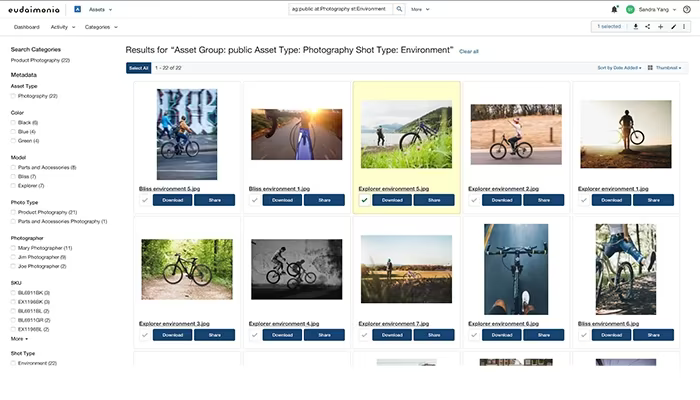The image size is (700, 400).
Task: Open the Explorer environment 6 handlebar thumbnail
Action: pyautogui.click(x=516, y=269)
